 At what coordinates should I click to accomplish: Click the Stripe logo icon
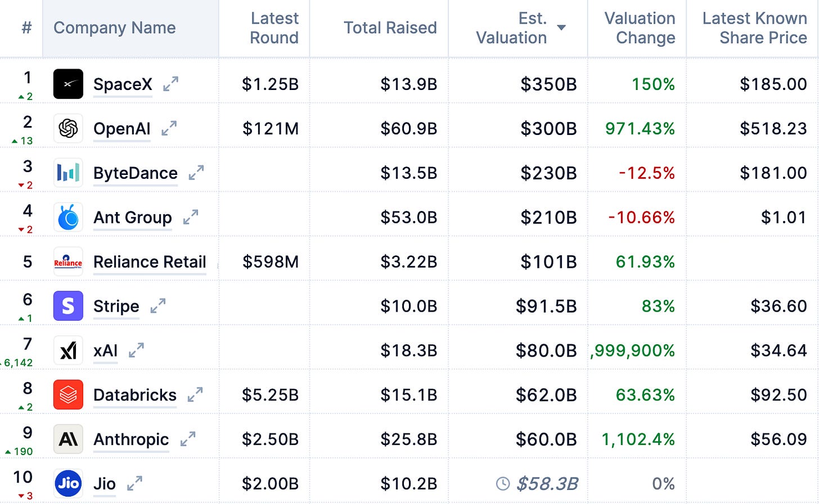(x=68, y=306)
